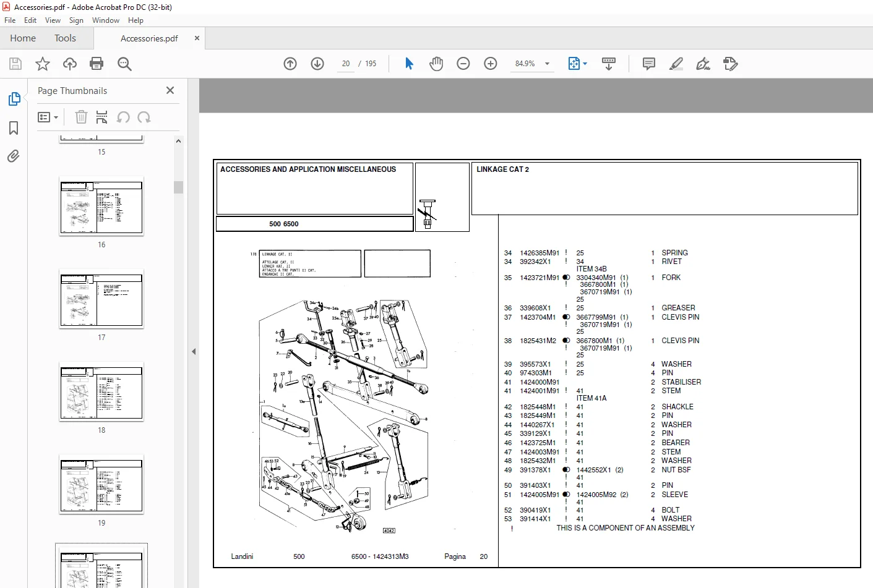Open the Attachments paperclip panel
The height and width of the screenshot is (588, 873).
coord(14,156)
